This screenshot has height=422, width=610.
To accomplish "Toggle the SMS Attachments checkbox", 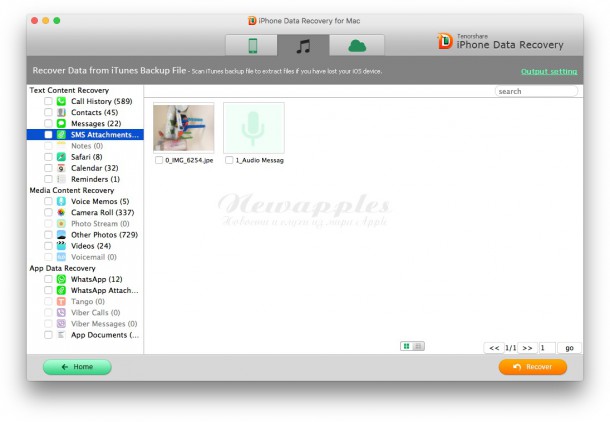I will (x=48, y=135).
